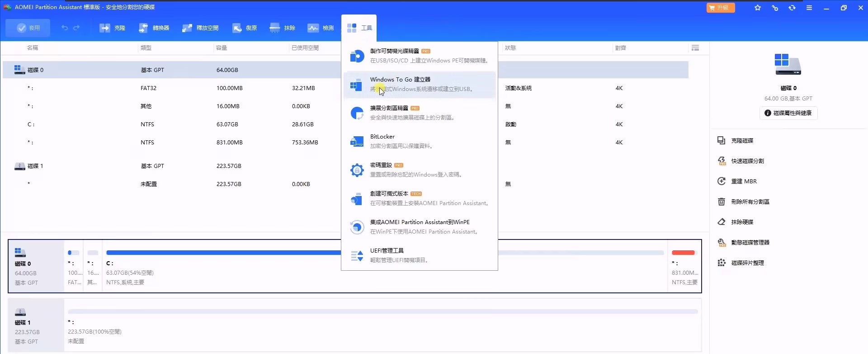This screenshot has width=868, height=354.
Task: Select 密碼重設 menu entry
Action: pos(420,170)
